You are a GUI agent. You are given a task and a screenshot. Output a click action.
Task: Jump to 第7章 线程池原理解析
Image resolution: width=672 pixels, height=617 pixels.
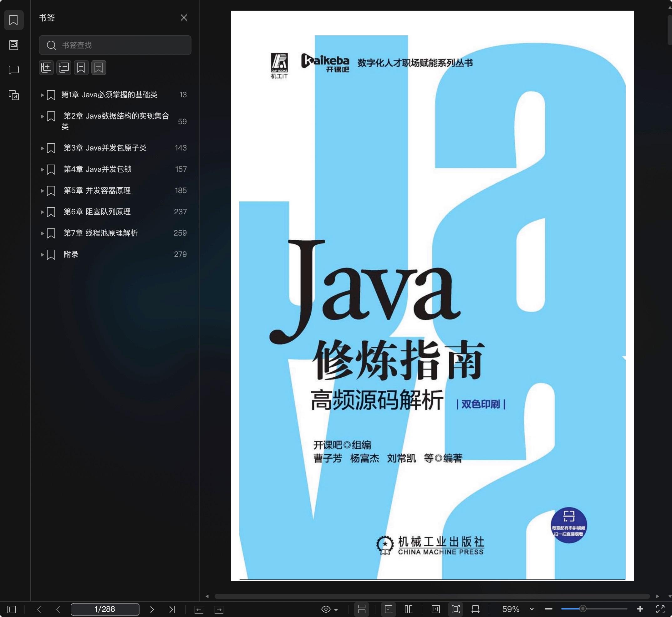[x=100, y=233]
